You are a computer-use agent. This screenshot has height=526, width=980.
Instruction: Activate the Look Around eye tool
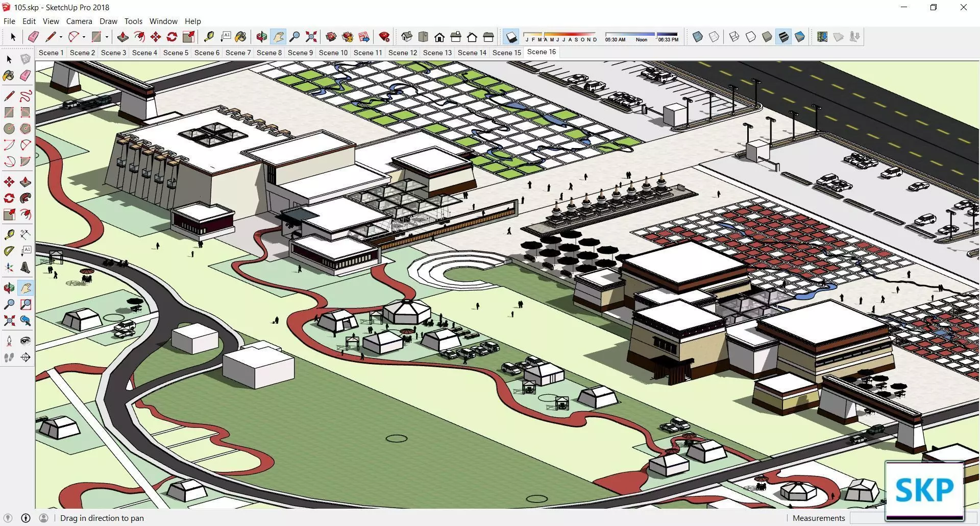click(x=25, y=341)
